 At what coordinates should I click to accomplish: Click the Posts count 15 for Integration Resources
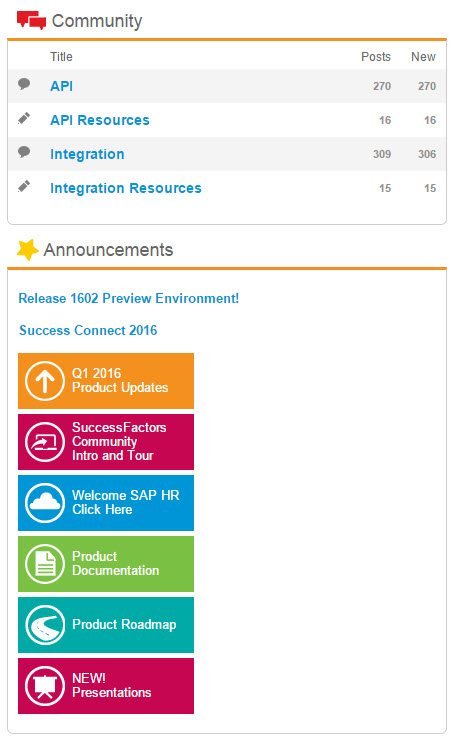click(385, 189)
